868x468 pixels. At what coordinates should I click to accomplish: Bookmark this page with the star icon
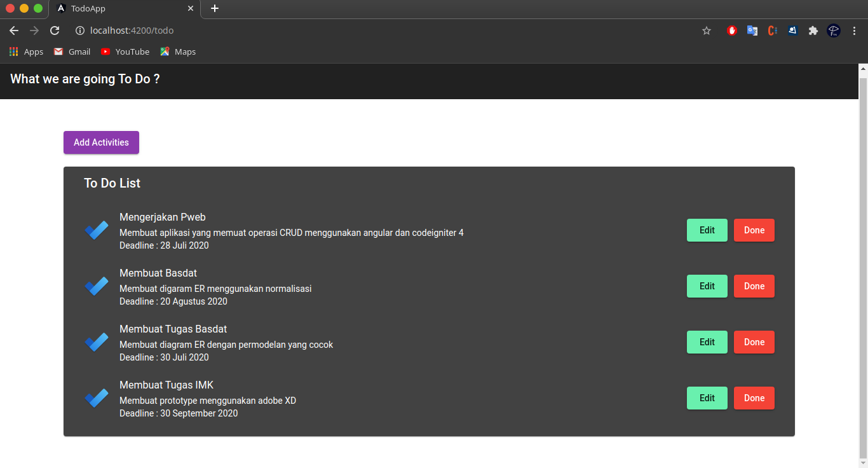coord(707,31)
